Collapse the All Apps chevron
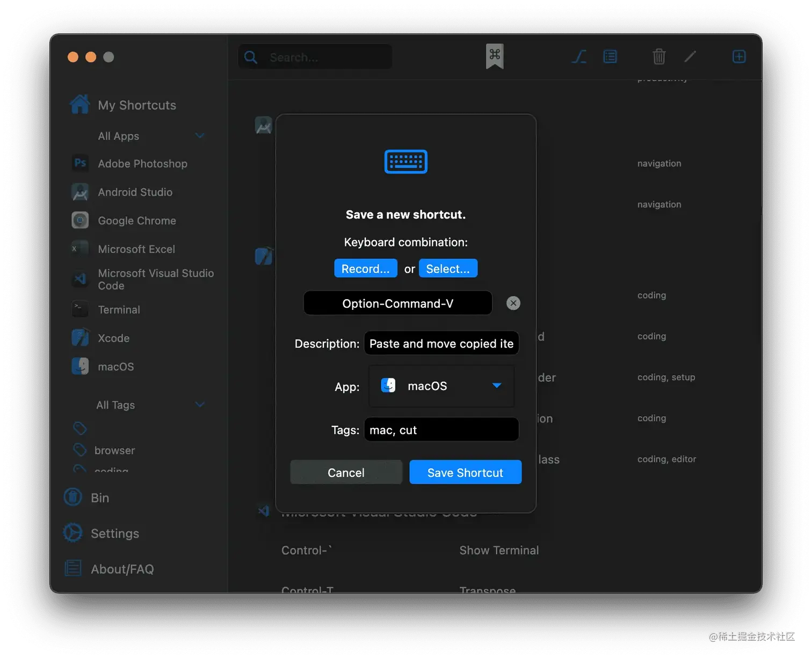The height and width of the screenshot is (659, 812). coord(200,136)
